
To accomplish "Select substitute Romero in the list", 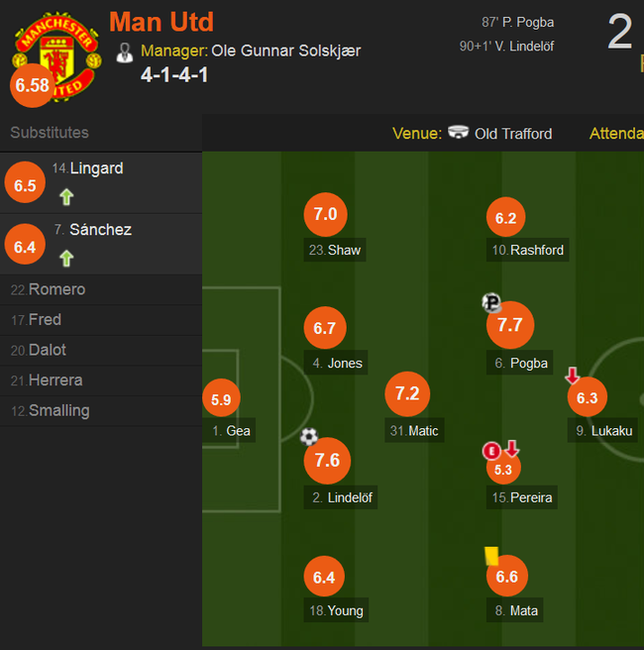I will click(101, 289).
